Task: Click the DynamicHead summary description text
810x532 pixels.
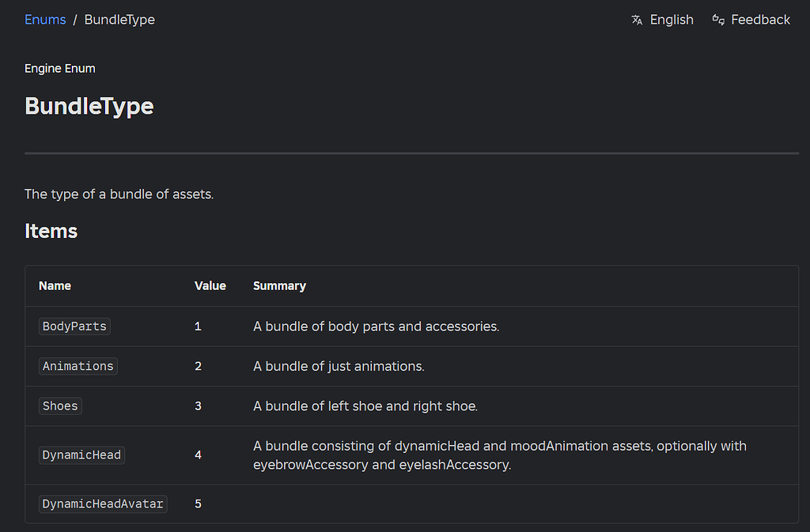Action: pyautogui.click(x=500, y=455)
